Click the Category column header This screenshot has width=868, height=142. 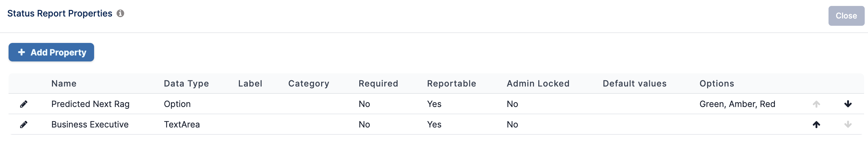309,84
